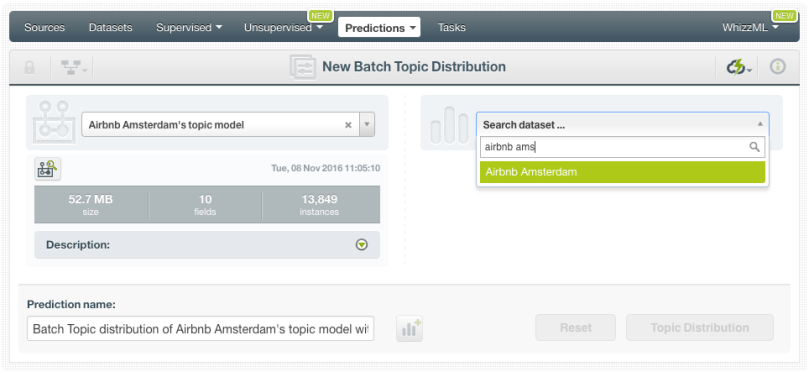Screen dimensions: 809x372
Task: Click the Topic Distribution button
Action: pos(700,328)
